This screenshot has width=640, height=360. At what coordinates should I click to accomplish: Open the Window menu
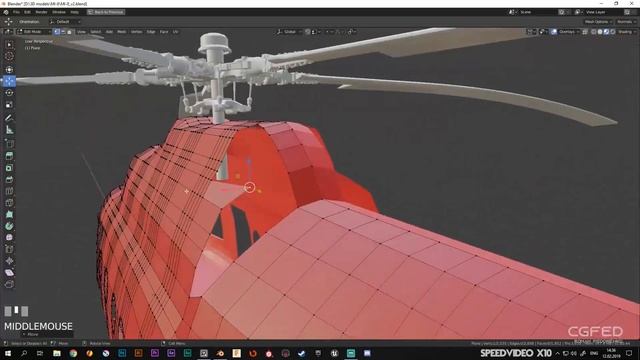pyautogui.click(x=59, y=12)
